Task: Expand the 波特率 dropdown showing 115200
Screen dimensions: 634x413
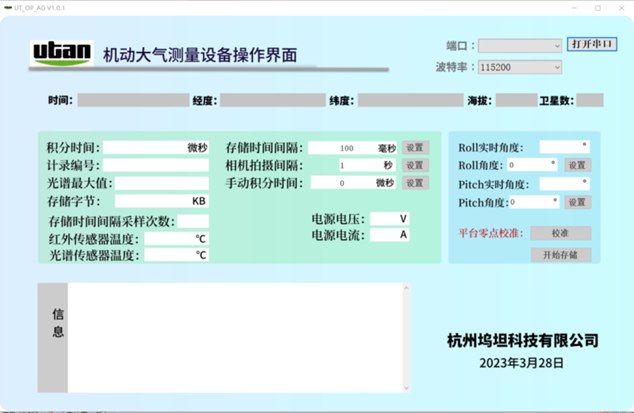Action: click(x=520, y=67)
